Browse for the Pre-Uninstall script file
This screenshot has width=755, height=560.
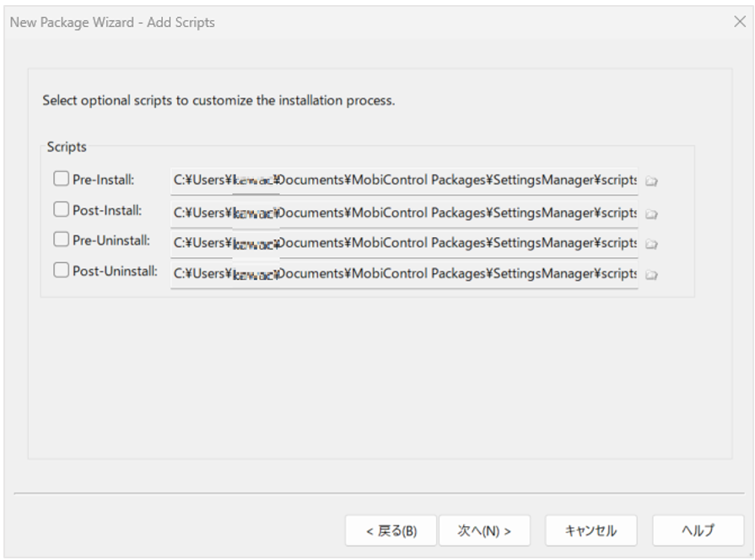(x=651, y=244)
